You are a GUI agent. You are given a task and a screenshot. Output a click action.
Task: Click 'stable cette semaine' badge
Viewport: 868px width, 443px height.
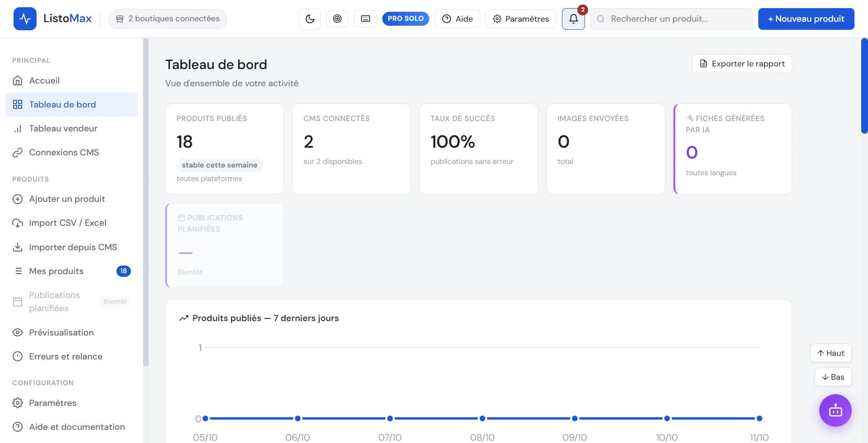(x=219, y=165)
